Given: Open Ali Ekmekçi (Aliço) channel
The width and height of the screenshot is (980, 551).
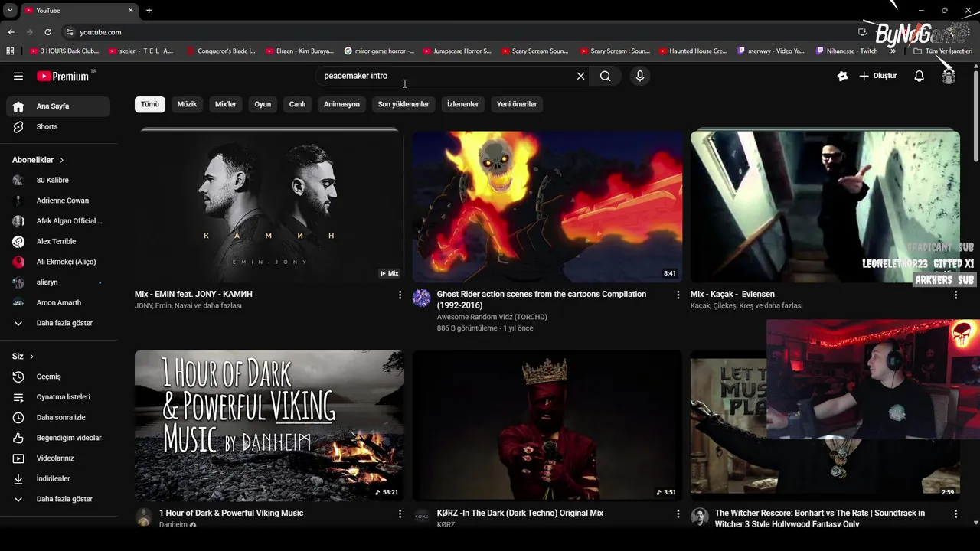Looking at the screenshot, I should tap(58, 262).
